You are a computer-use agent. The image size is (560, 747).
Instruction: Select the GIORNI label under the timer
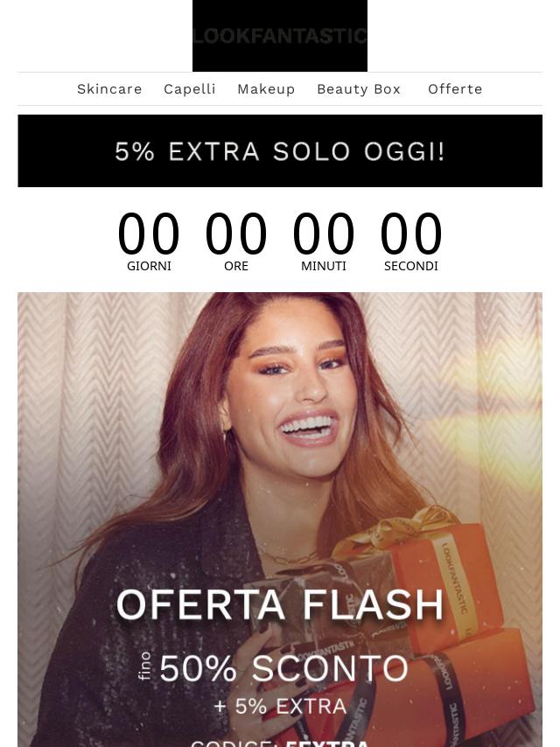149,266
